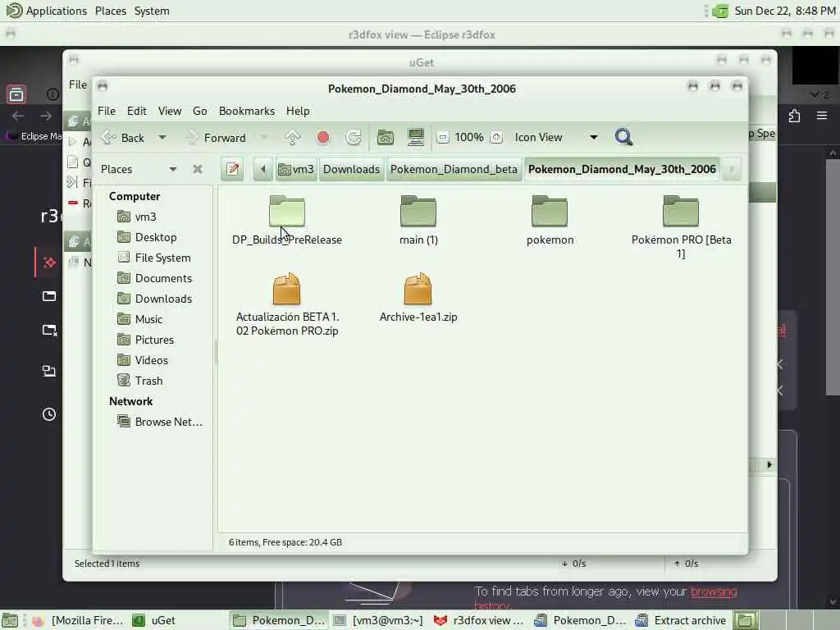Click the red Stop loading icon

point(323,138)
